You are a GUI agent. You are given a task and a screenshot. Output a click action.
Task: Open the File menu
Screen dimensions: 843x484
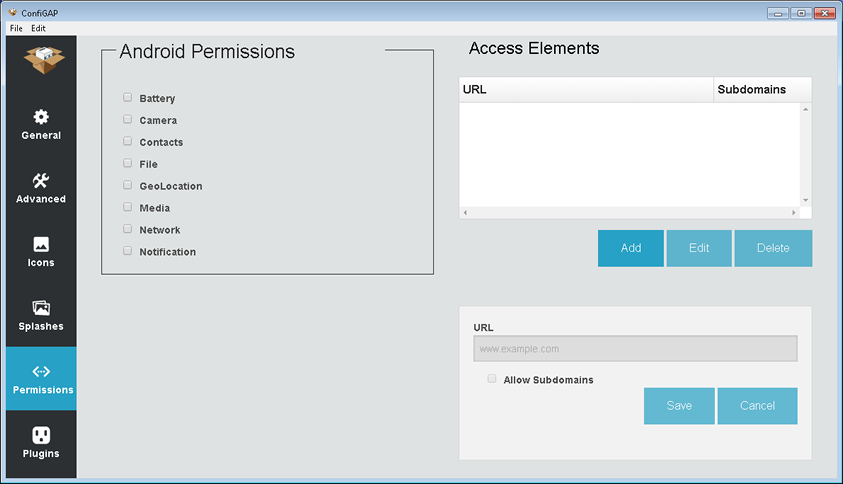(x=16, y=28)
